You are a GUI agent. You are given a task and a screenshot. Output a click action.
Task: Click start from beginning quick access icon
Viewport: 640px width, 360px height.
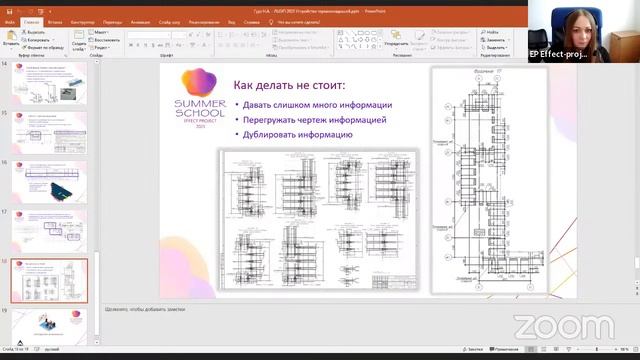click(40, 11)
